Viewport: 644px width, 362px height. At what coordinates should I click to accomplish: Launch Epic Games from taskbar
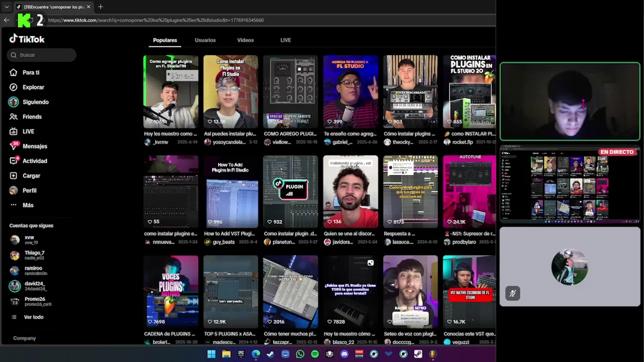coord(241,354)
